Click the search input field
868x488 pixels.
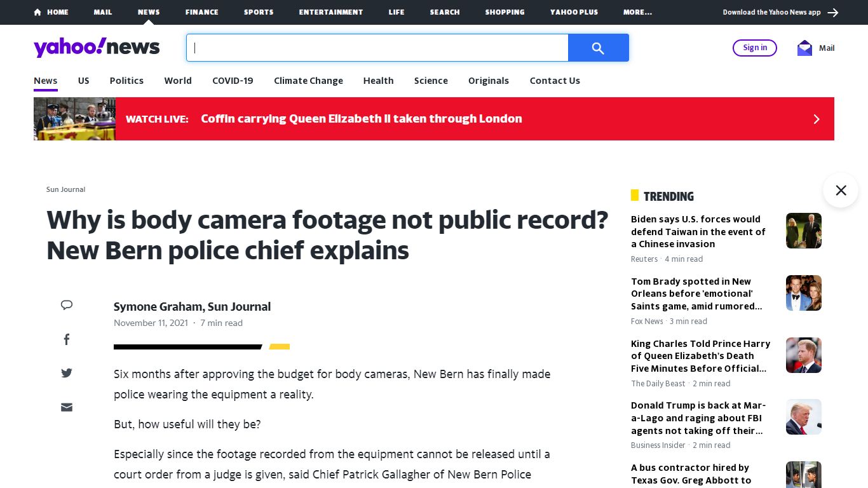coord(377,48)
